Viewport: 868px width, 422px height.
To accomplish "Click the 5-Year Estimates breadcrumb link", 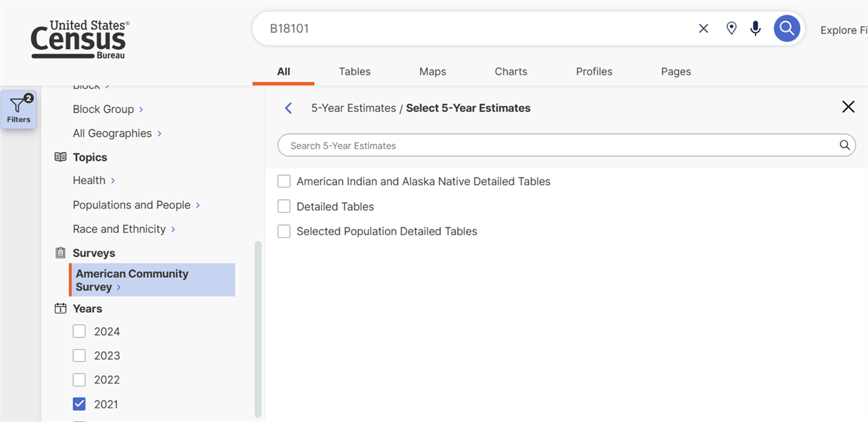I will coord(353,108).
